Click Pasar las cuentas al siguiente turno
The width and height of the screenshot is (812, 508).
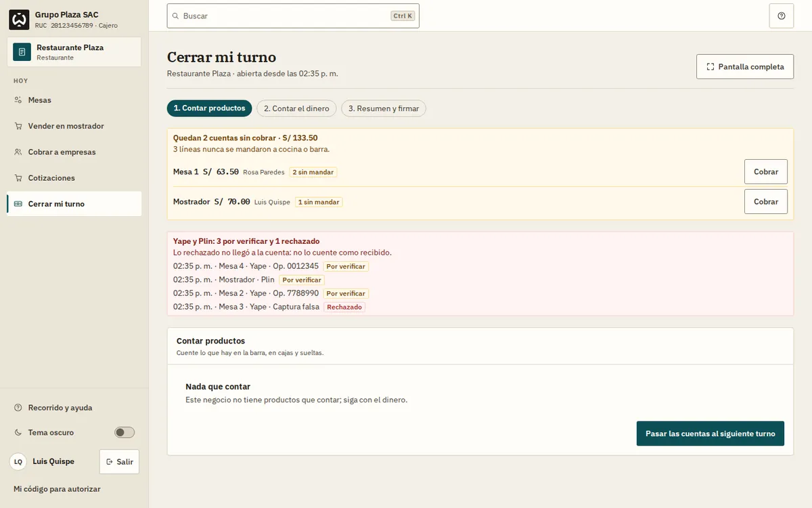[710, 433]
